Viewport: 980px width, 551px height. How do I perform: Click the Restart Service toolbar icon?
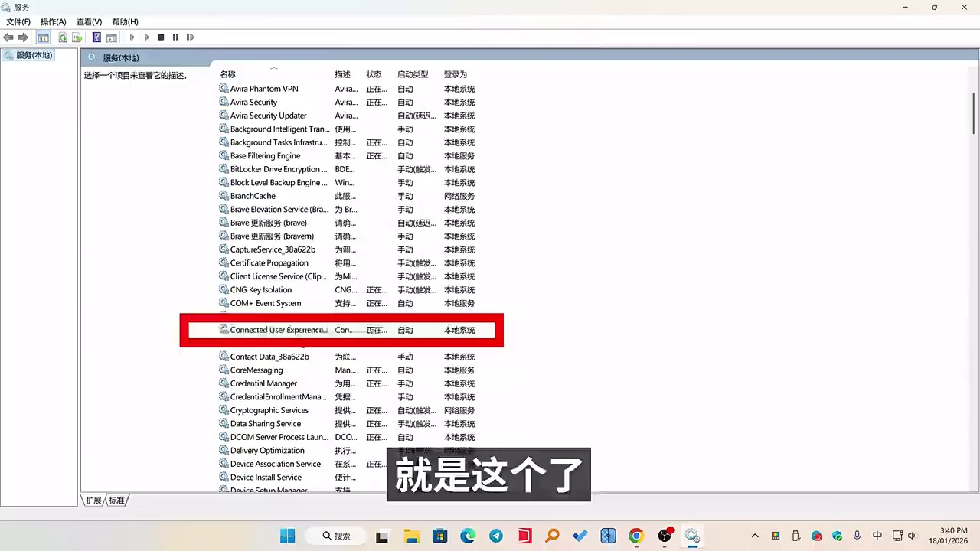[x=191, y=37]
